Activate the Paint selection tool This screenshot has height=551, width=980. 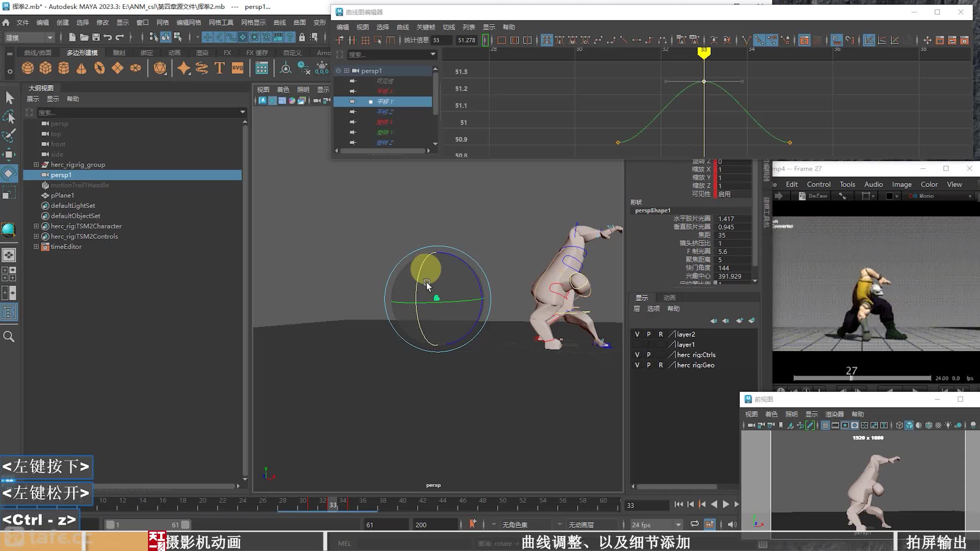[9, 135]
